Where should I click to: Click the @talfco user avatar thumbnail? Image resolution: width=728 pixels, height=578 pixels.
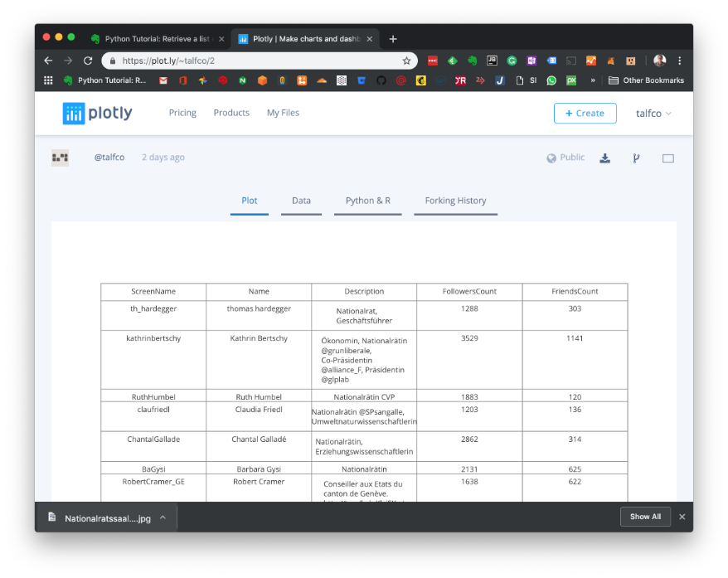[60, 158]
